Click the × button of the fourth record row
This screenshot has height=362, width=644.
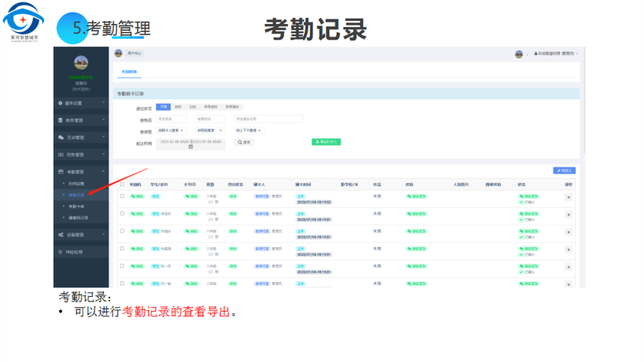coord(568,250)
